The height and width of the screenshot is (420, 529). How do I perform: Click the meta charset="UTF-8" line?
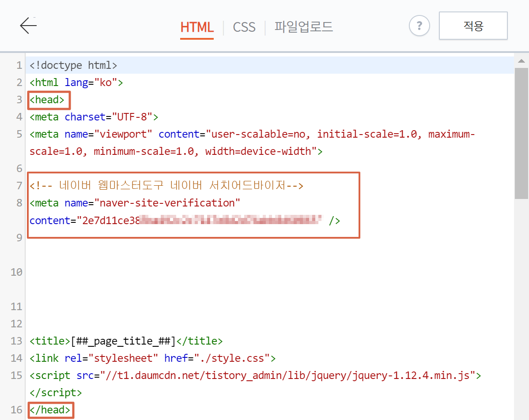[94, 117]
